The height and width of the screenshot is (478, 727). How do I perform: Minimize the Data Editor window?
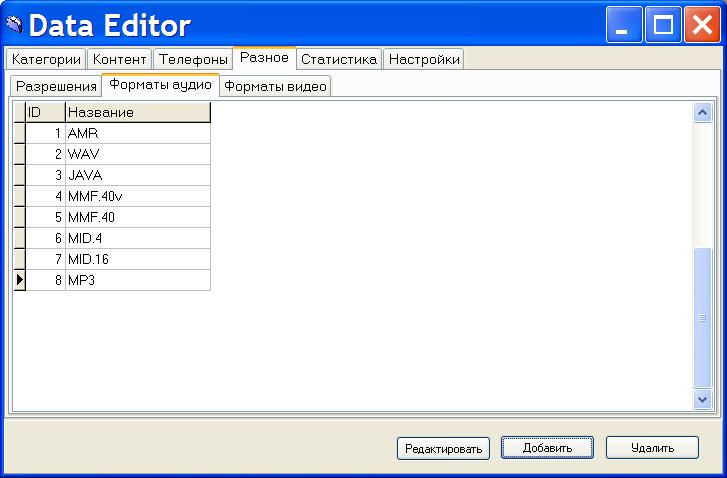point(624,25)
